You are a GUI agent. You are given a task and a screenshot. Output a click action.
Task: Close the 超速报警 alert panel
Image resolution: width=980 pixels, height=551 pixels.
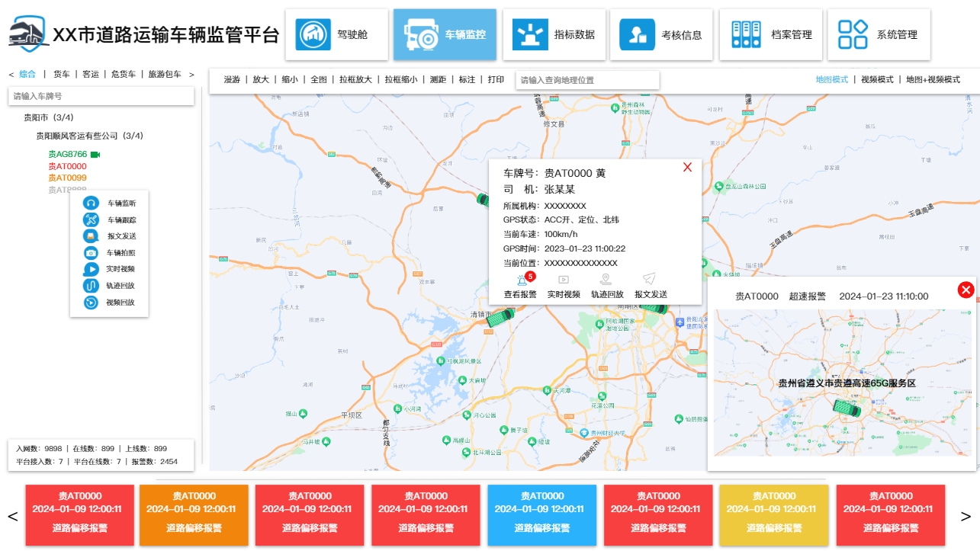tap(966, 290)
